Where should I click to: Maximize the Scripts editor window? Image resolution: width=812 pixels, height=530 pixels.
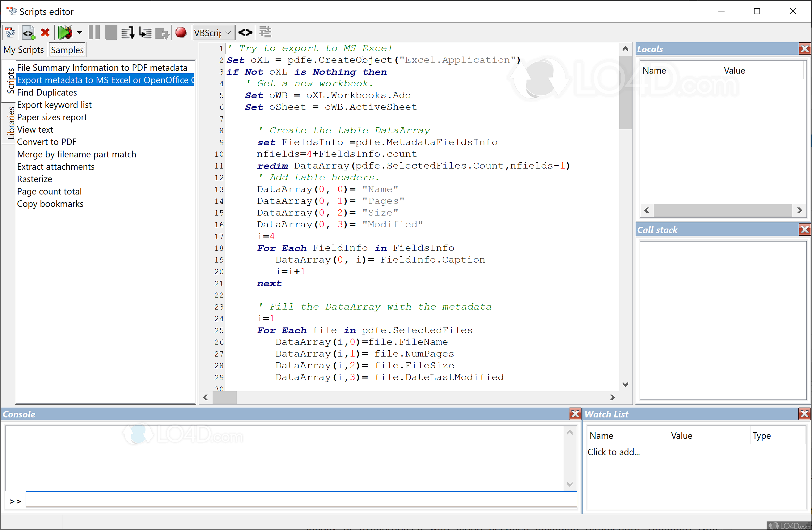[757, 11]
